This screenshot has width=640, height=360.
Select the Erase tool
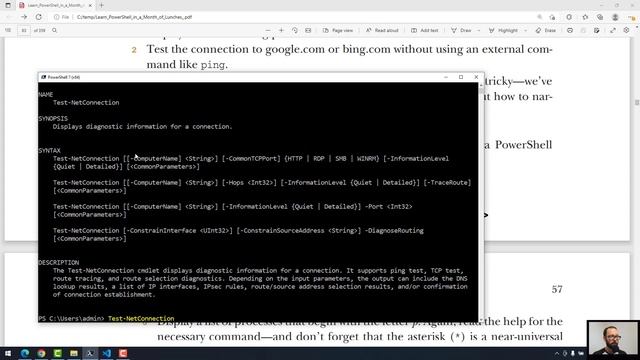coord(546,30)
